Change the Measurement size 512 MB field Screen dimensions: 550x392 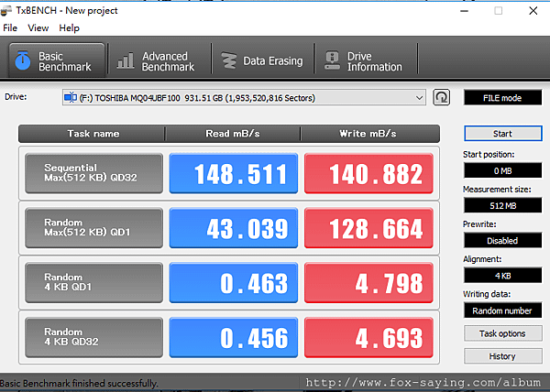[x=502, y=206]
